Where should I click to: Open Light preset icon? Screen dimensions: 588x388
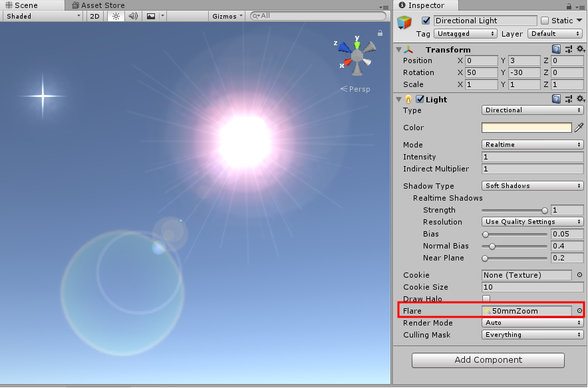point(569,99)
